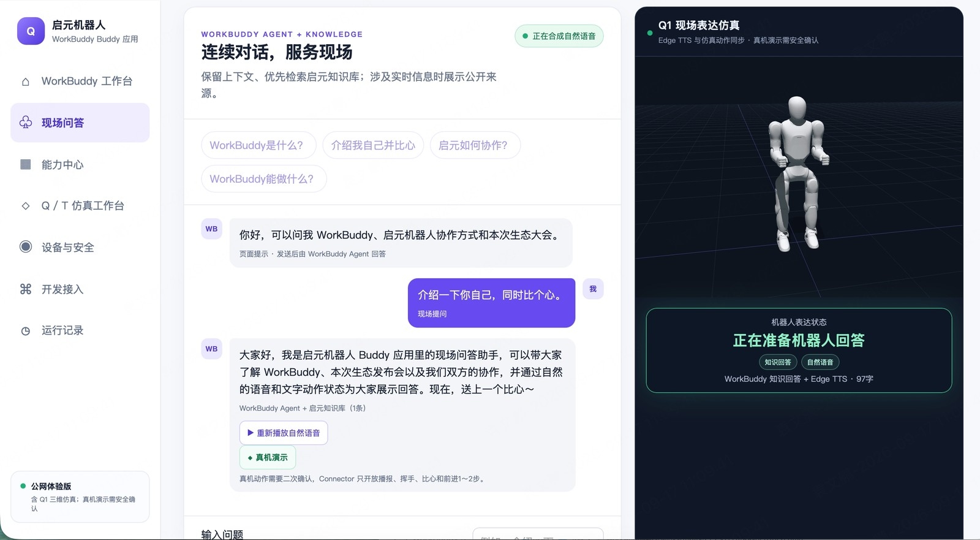
Task: Click the purple Q app logo
Action: pos(31,31)
